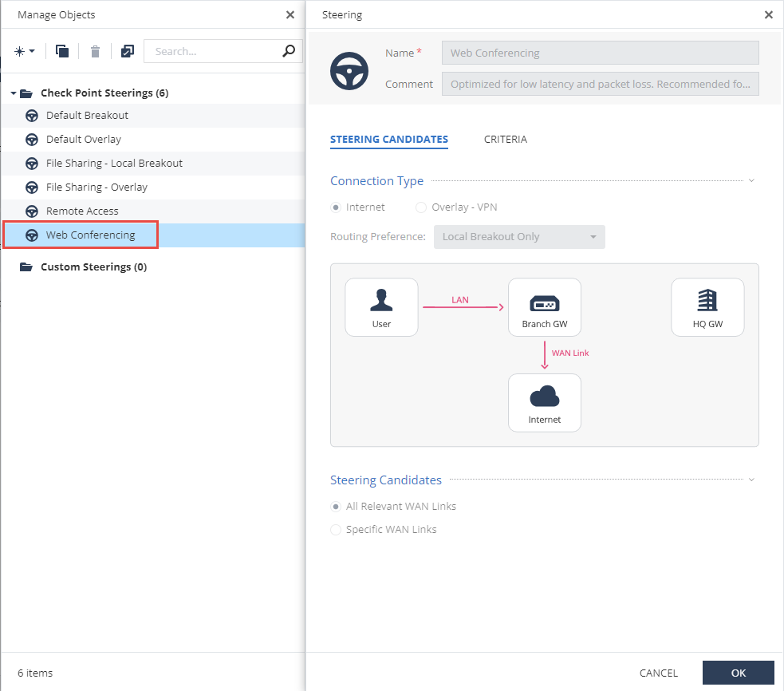The width and height of the screenshot is (784, 691).
Task: Close the Steering dialog
Action: tap(769, 14)
